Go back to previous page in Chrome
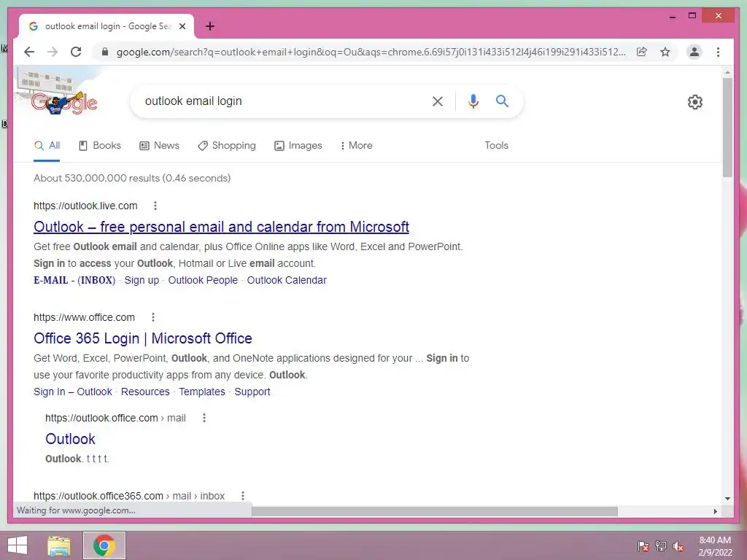 pos(29,52)
